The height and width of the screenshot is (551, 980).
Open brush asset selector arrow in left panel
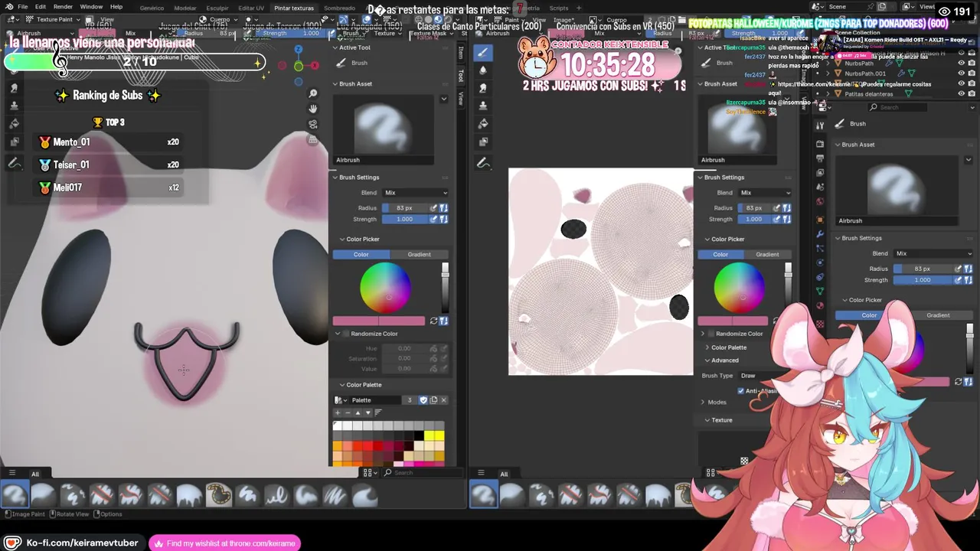coord(443,99)
